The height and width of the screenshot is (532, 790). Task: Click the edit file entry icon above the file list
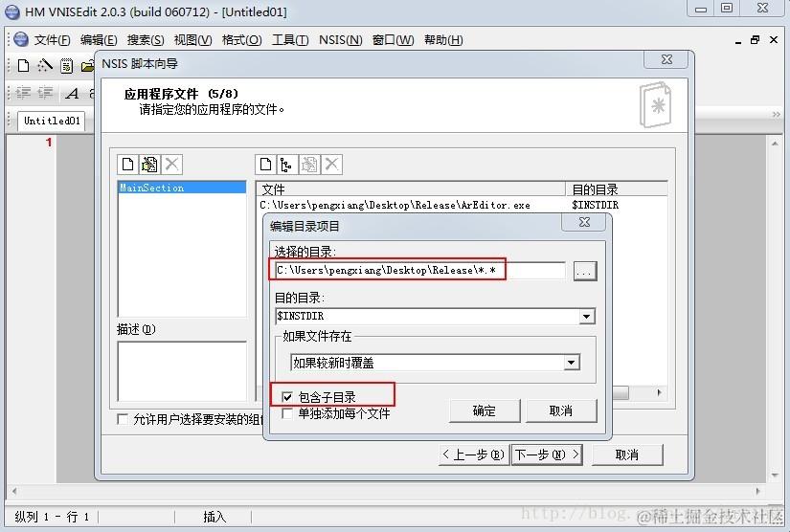(309, 164)
